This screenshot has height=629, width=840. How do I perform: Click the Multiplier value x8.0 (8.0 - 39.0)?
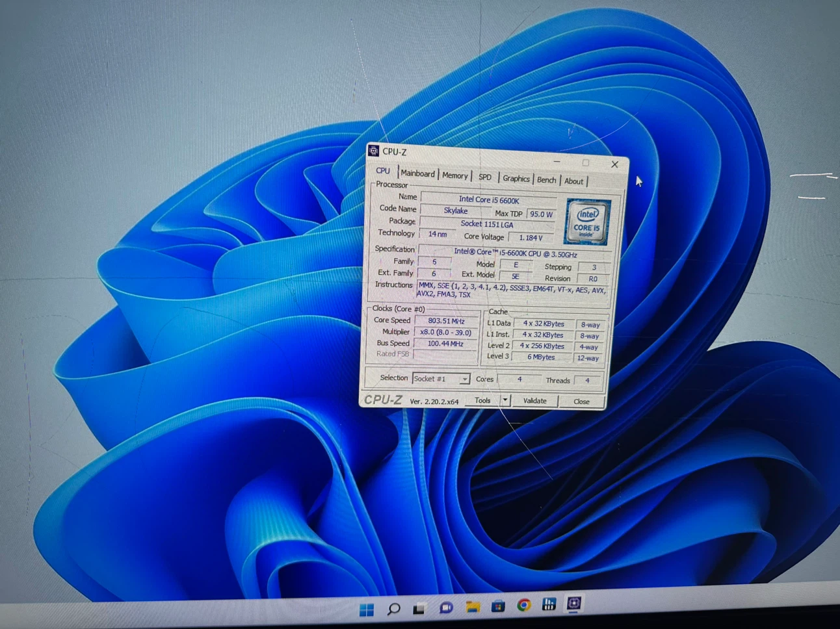[x=445, y=332]
